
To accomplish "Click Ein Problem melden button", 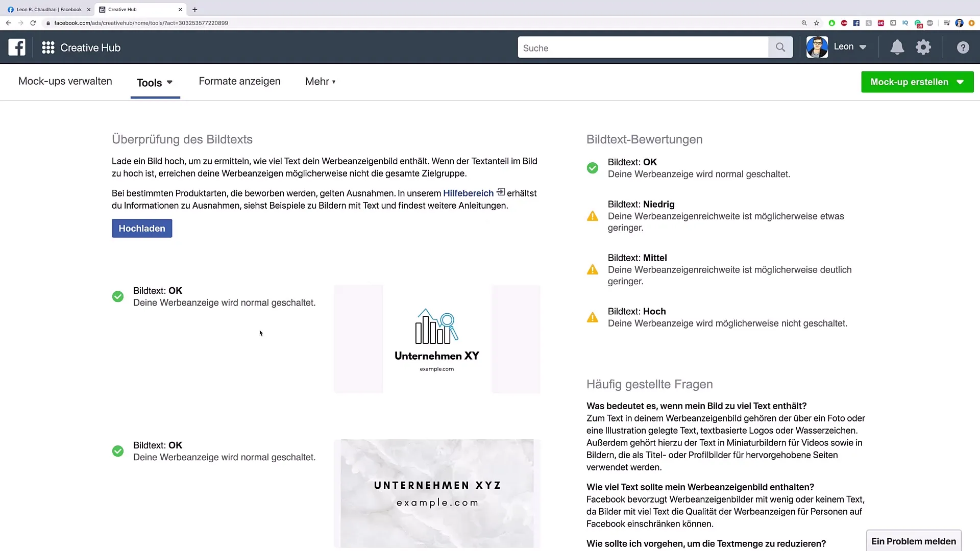I will pyautogui.click(x=914, y=541).
